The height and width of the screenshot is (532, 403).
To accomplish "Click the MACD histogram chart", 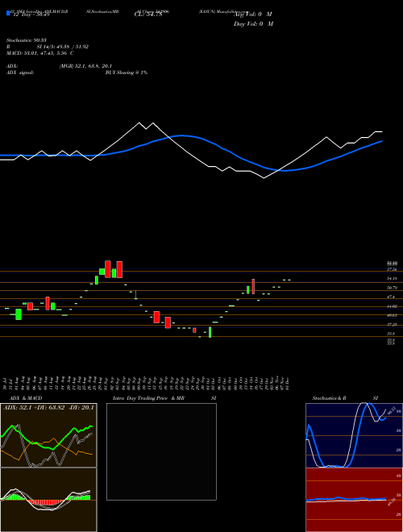I will click(48, 500).
